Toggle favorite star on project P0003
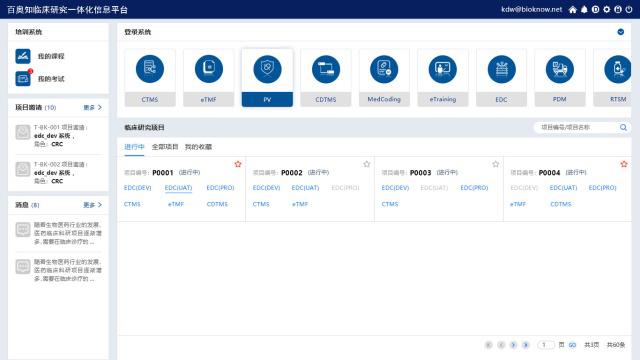640x360 pixels. click(496, 164)
